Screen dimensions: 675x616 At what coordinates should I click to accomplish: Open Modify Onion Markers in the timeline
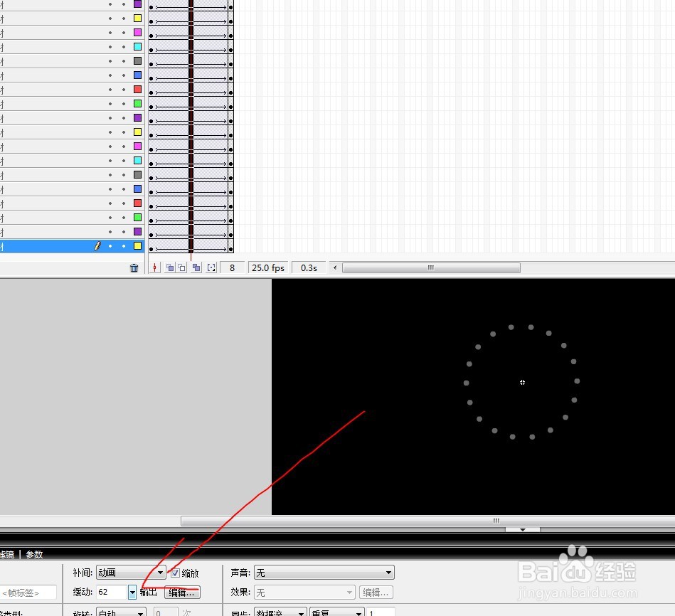tap(211, 267)
